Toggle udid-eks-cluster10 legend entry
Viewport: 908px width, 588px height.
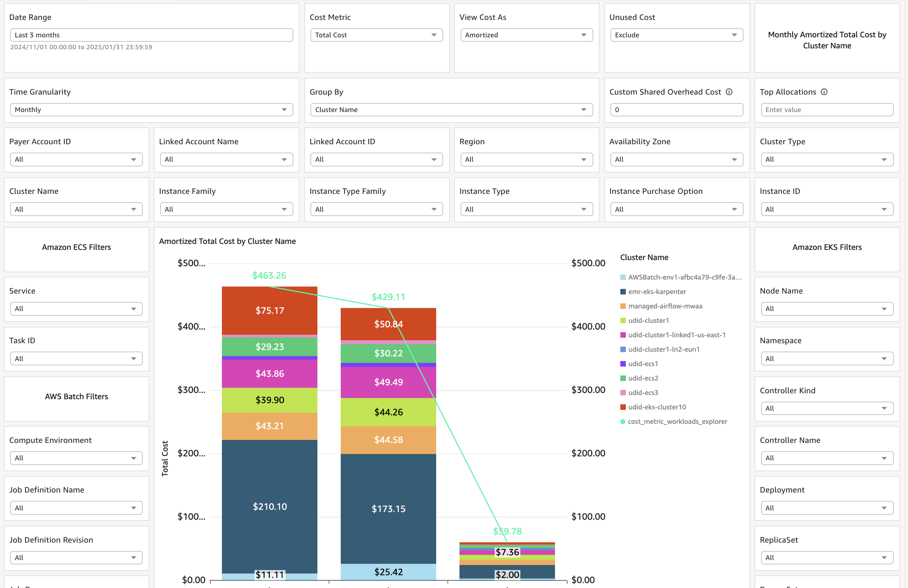click(x=657, y=407)
